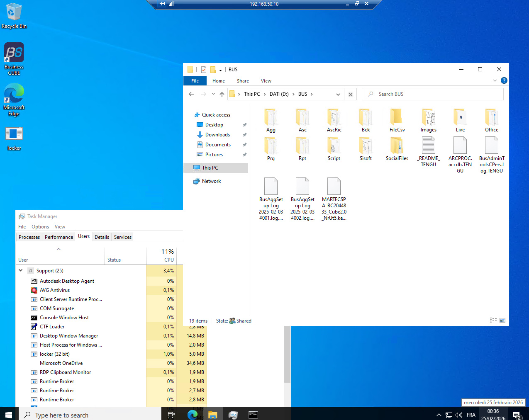Viewport: 529px width, 420px height.
Task: Click the properties checkmark in quick access toolbar
Action: point(204,70)
